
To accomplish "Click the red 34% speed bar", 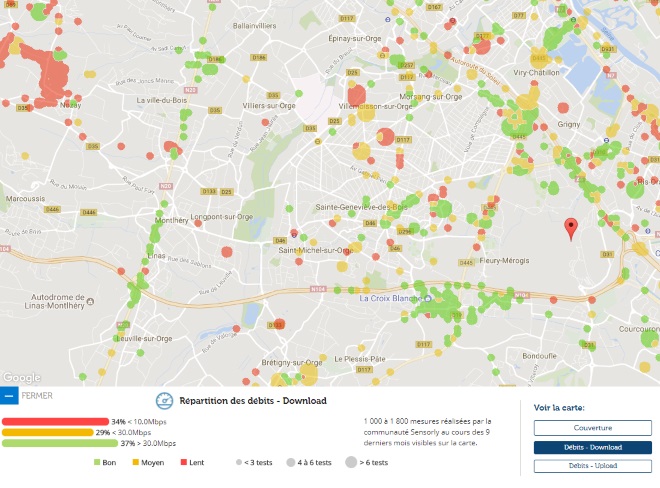I will [55, 421].
